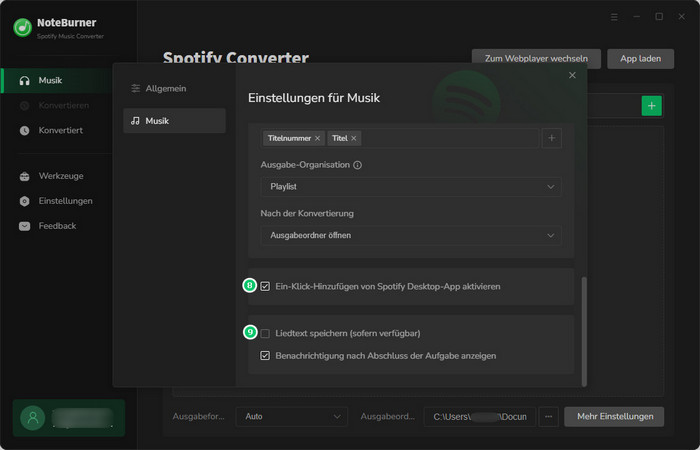This screenshot has width=700, height=450.
Task: Close the settings dialog
Action: pos(572,75)
